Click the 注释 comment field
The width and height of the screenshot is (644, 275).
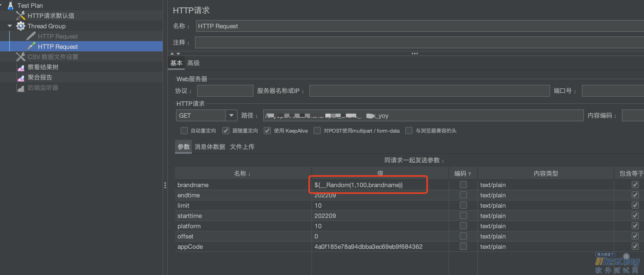point(419,42)
